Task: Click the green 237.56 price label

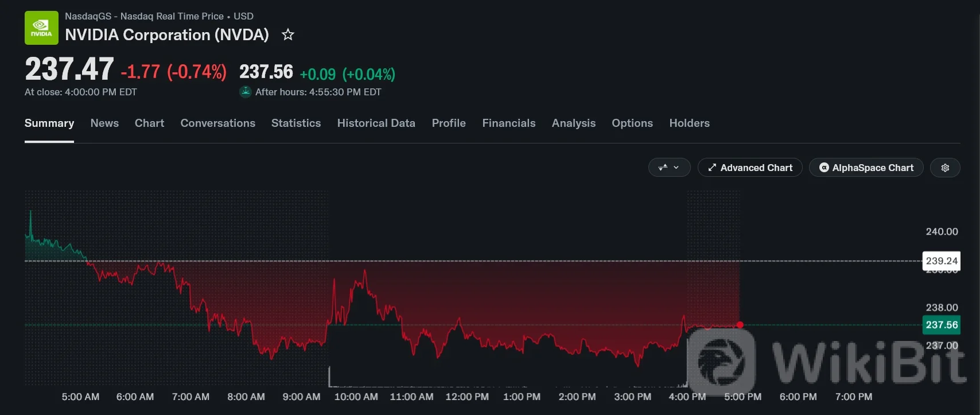Action: tap(942, 325)
